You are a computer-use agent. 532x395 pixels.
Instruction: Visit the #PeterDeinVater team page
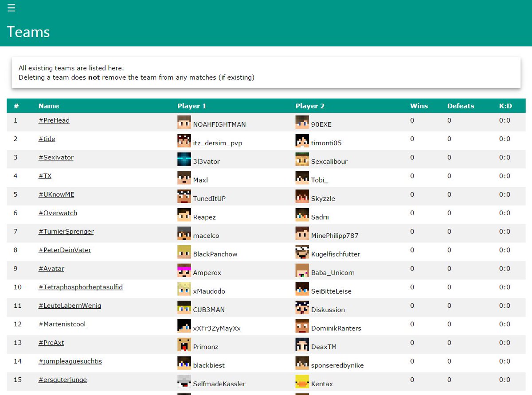(x=65, y=251)
